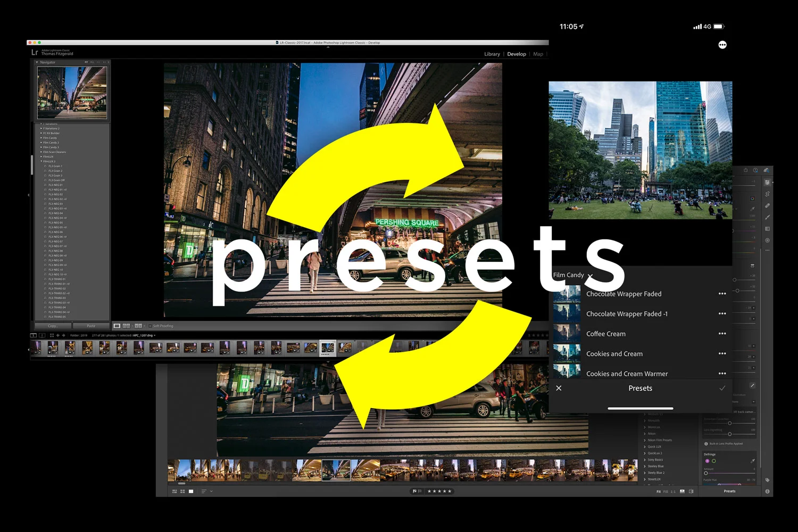
Task: Click the Defringe Amount slider handle
Action: pyautogui.click(x=706, y=473)
